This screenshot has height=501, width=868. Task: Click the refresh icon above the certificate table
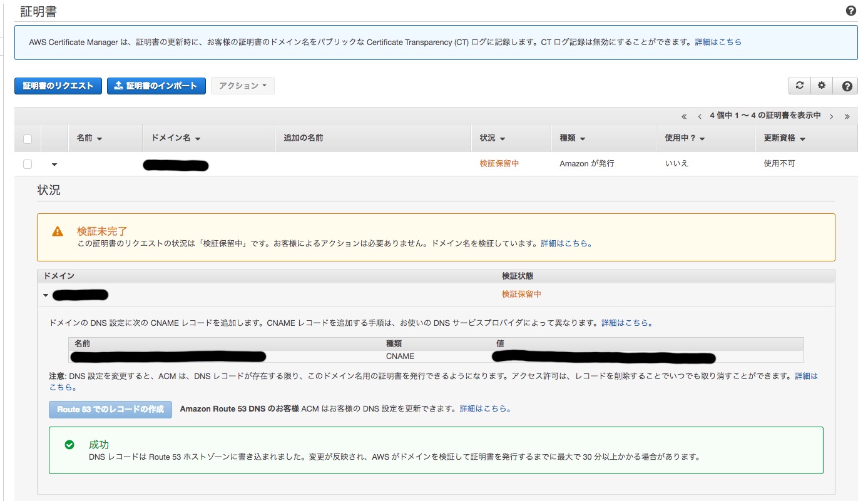click(x=799, y=85)
